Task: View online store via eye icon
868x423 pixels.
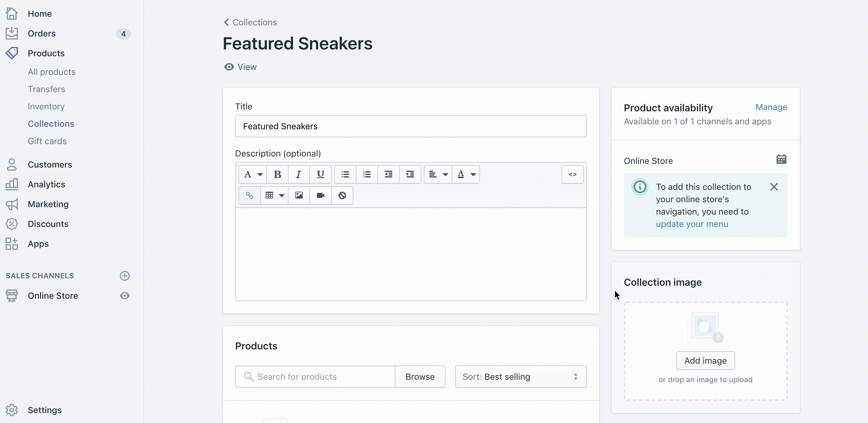Action: (125, 296)
